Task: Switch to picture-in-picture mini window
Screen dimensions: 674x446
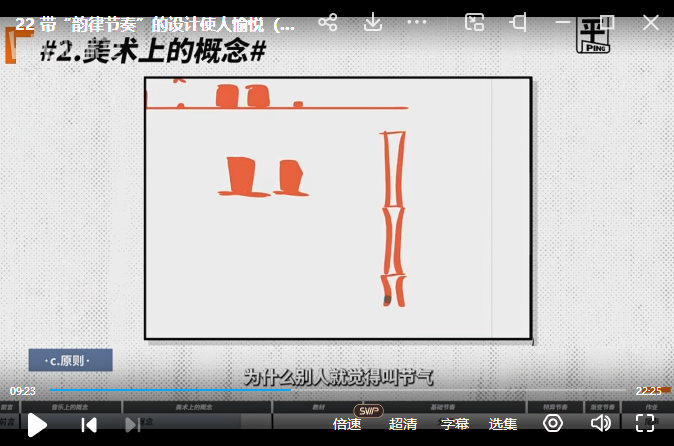Action: point(475,22)
